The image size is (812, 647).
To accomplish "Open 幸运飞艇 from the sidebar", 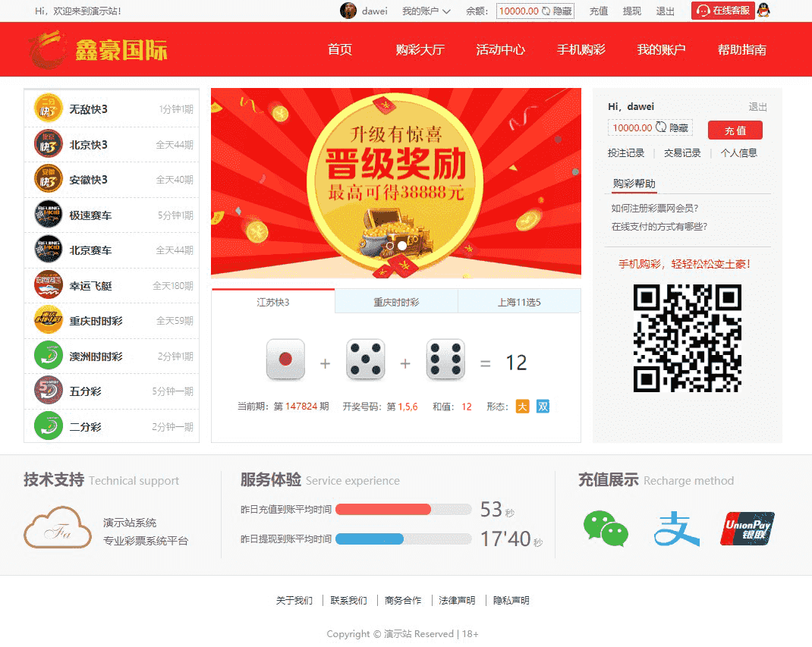I will tap(48, 284).
